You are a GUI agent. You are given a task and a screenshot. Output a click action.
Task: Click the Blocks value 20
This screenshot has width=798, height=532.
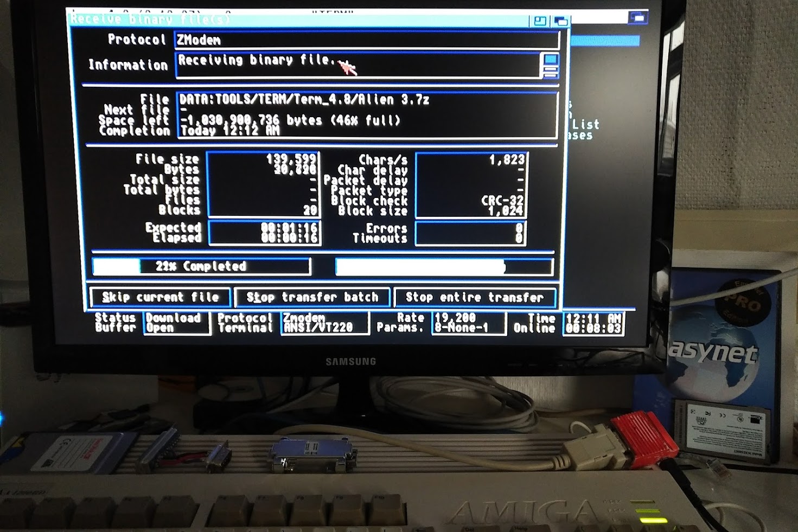pos(310,210)
